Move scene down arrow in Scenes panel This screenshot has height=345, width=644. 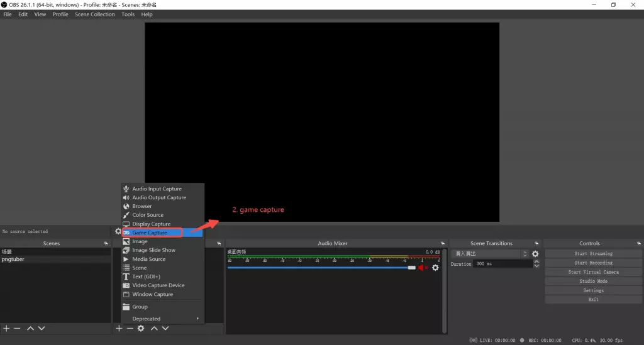[x=42, y=329]
